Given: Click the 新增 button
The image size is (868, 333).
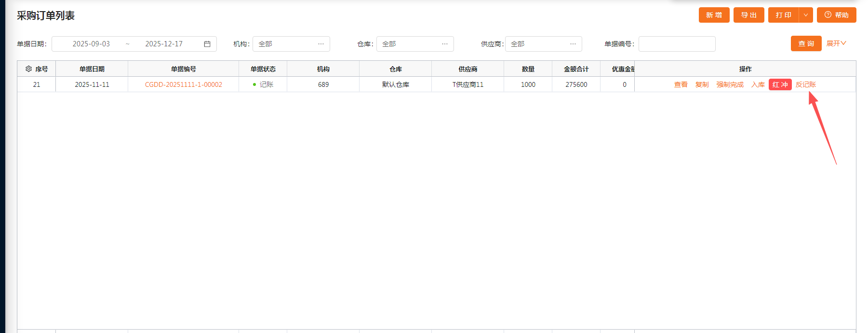Looking at the screenshot, I should (714, 15).
